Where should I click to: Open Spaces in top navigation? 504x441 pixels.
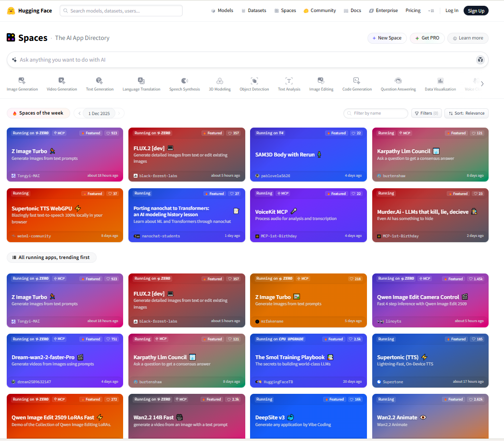click(285, 11)
